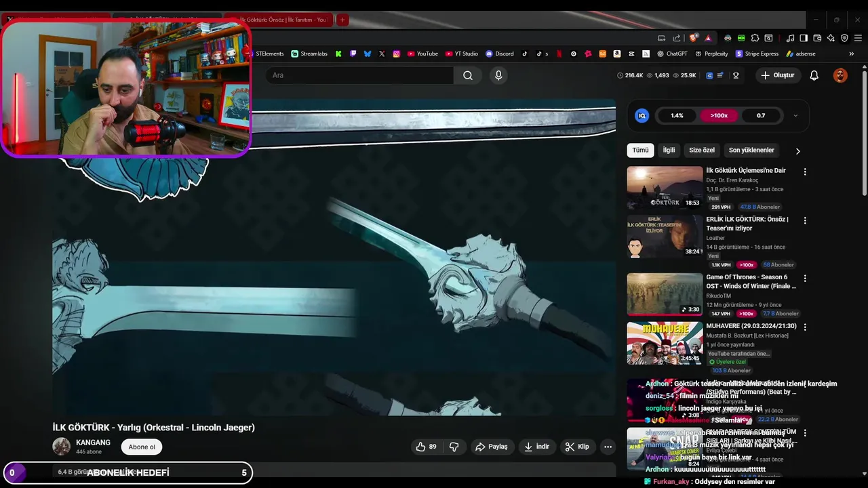Open the trophy icon in header
The image size is (868, 488).
[736, 75]
